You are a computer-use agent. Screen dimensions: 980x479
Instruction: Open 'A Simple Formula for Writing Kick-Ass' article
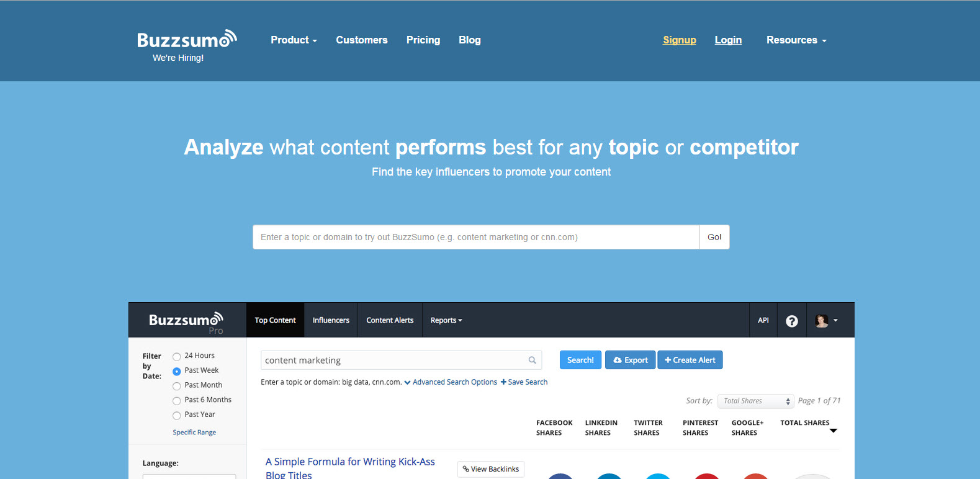350,468
